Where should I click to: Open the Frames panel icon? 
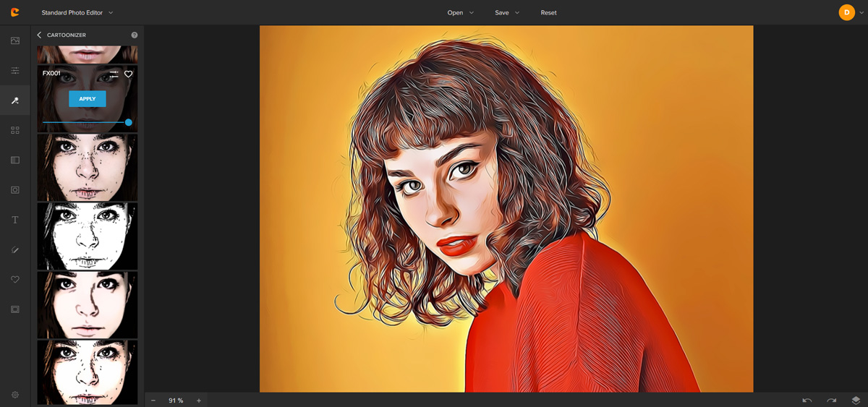click(x=14, y=309)
